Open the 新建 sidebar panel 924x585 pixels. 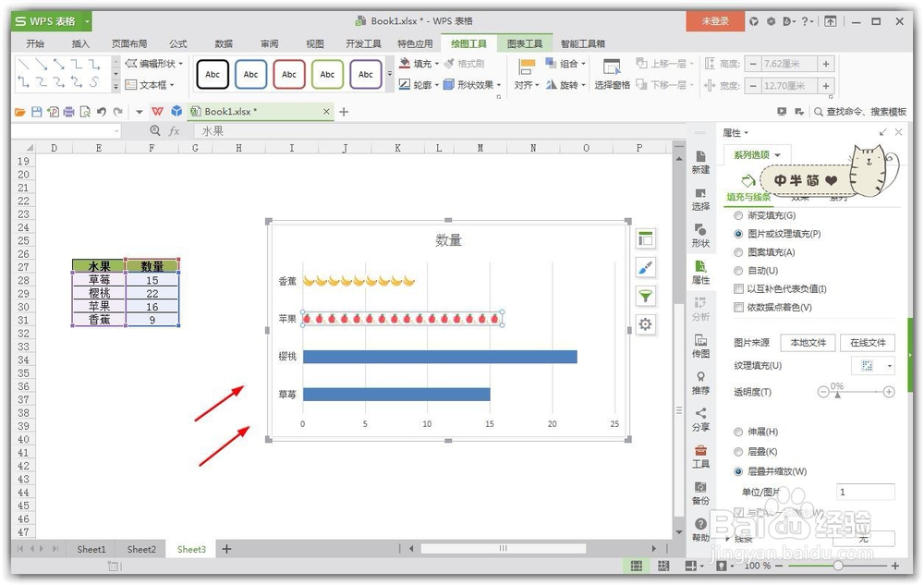(700, 162)
